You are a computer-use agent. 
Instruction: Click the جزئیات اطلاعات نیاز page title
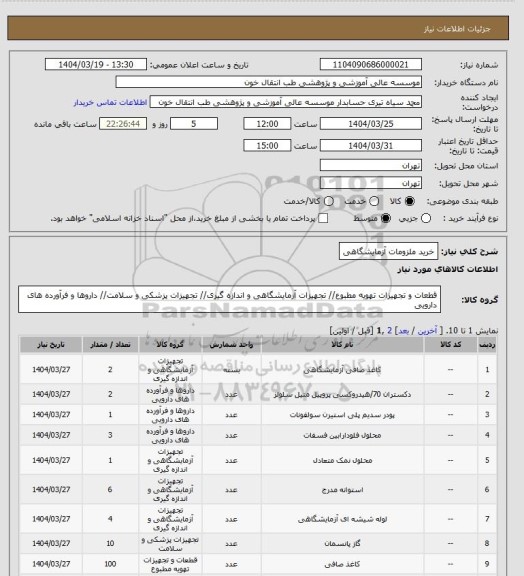tap(457, 29)
